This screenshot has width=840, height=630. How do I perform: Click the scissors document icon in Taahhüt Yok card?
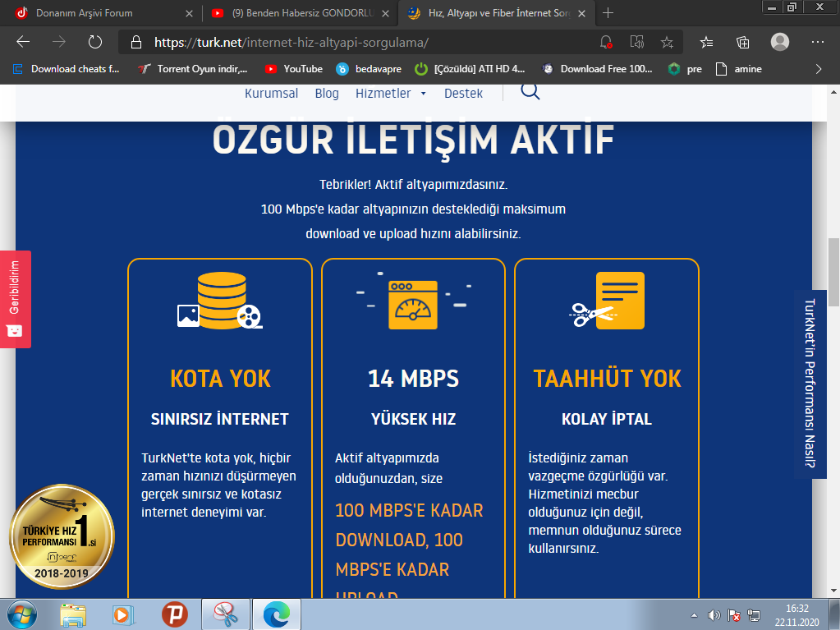tap(607, 301)
